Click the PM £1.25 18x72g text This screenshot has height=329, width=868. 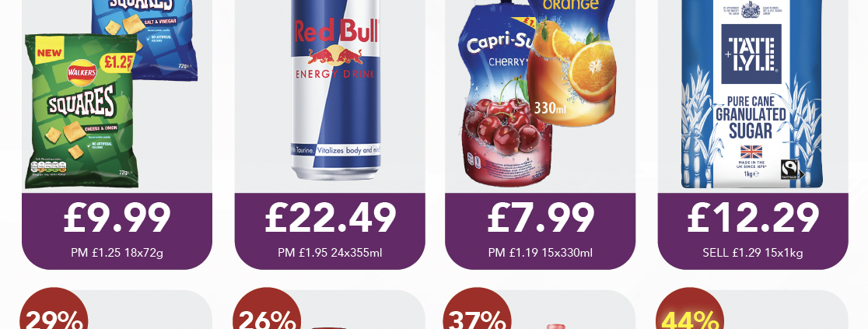pos(117,253)
